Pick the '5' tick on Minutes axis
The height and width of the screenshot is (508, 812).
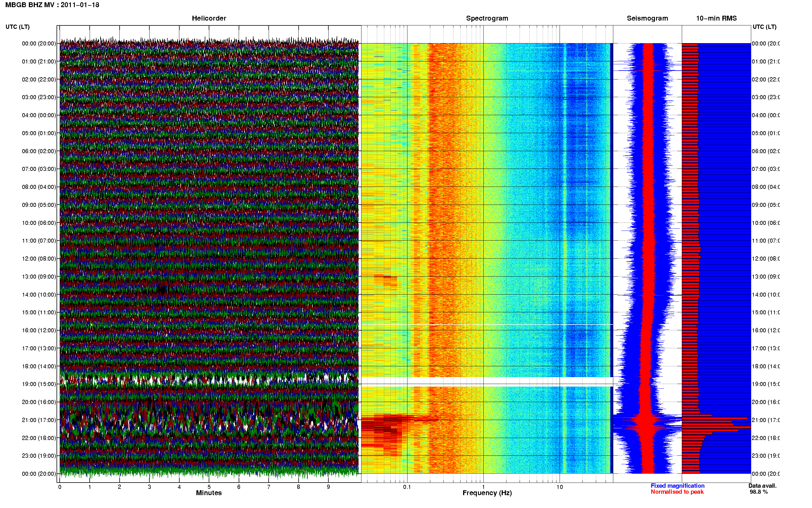(x=209, y=487)
